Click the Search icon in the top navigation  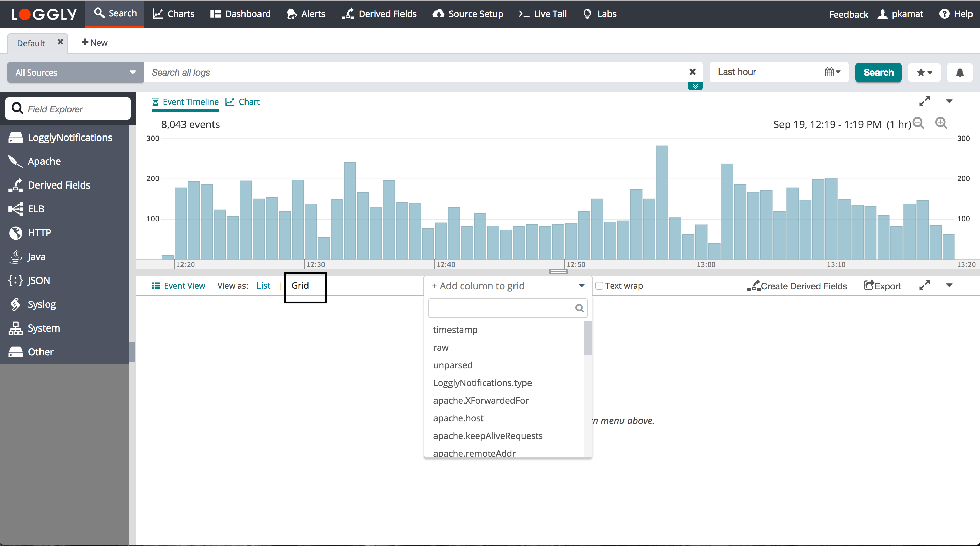click(99, 14)
